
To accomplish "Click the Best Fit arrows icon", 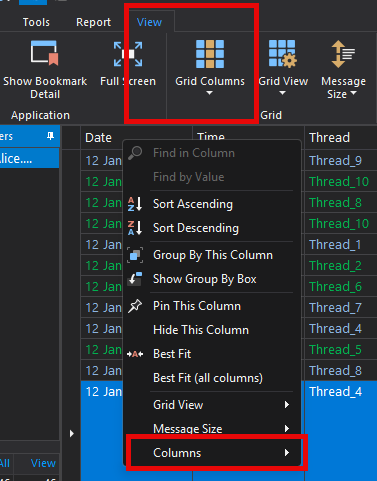I will [135, 354].
